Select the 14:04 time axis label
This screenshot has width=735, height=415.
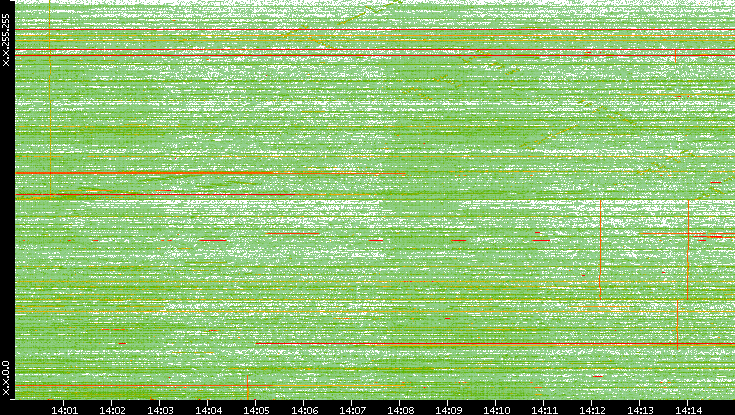[x=208, y=410]
